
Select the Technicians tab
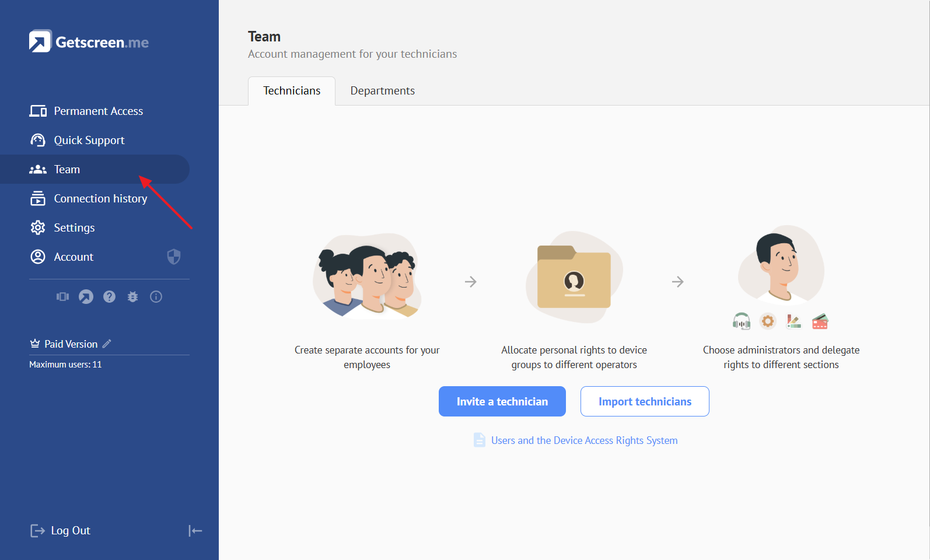292,91
